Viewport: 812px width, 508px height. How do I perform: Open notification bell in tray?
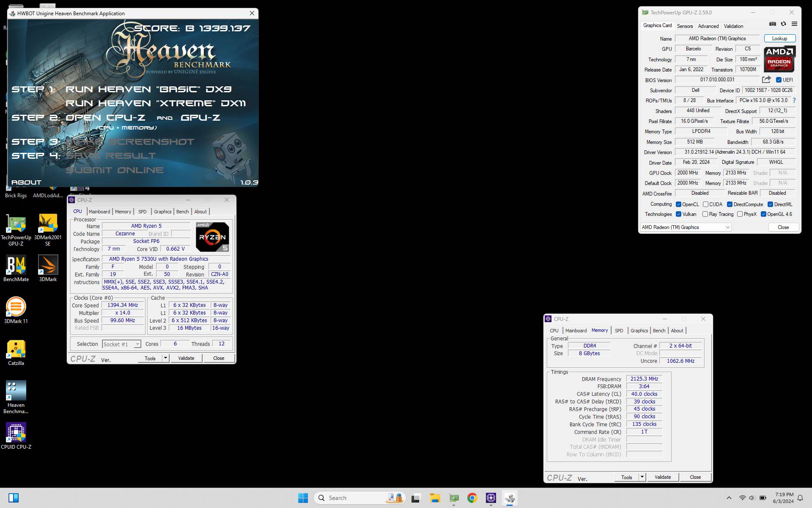(x=800, y=498)
